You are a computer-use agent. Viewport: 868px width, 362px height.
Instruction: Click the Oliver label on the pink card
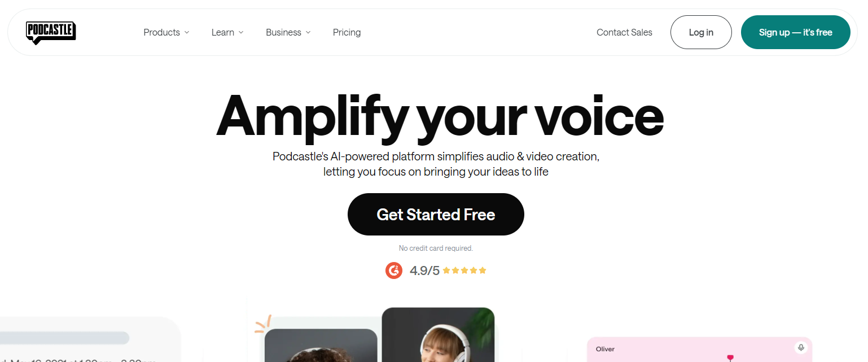tap(604, 348)
